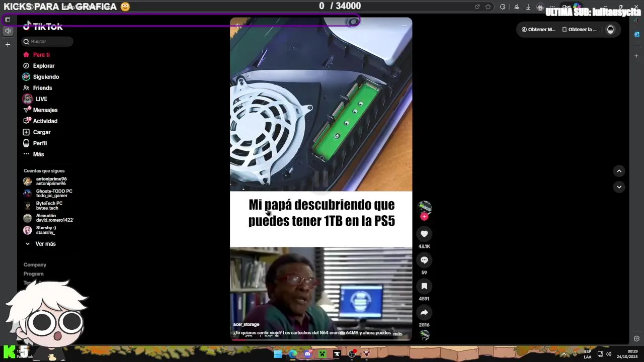Open the Siguiendo feed

pos(41,77)
